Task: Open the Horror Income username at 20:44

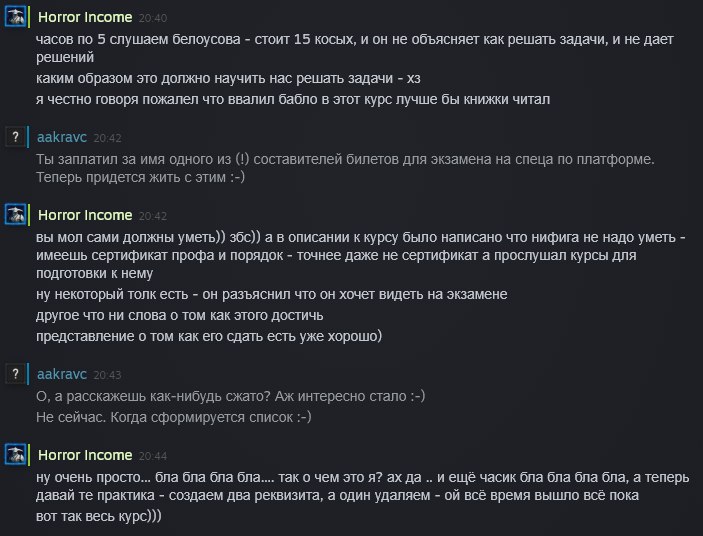Action: (85, 455)
